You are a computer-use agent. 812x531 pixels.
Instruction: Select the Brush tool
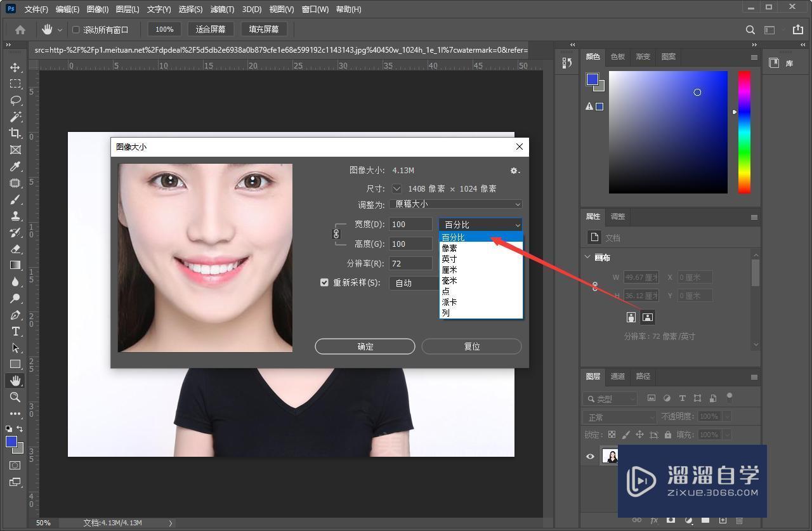15,199
